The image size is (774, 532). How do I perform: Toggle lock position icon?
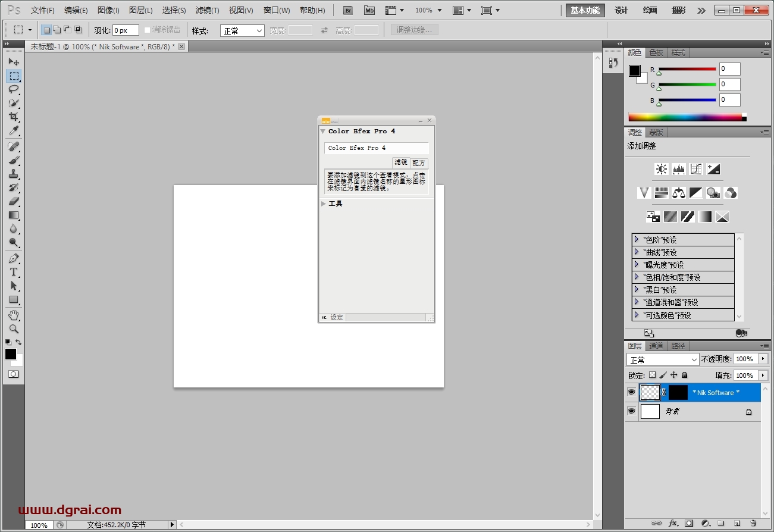click(673, 375)
